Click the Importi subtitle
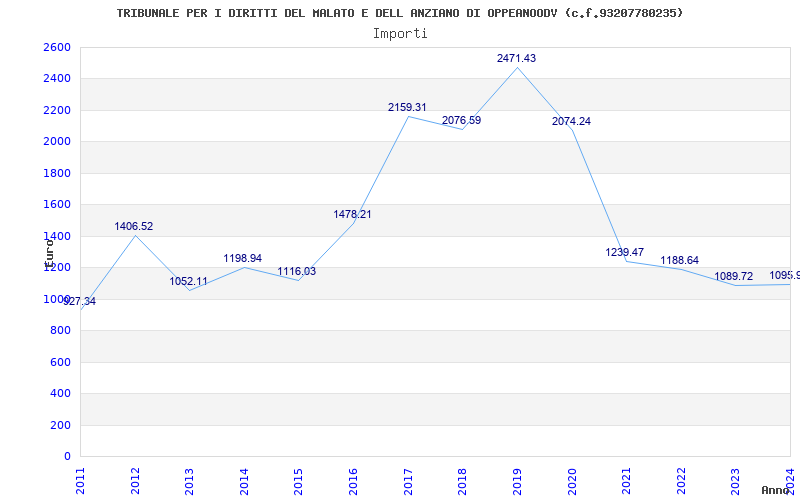This screenshot has width=800, height=500. click(400, 34)
